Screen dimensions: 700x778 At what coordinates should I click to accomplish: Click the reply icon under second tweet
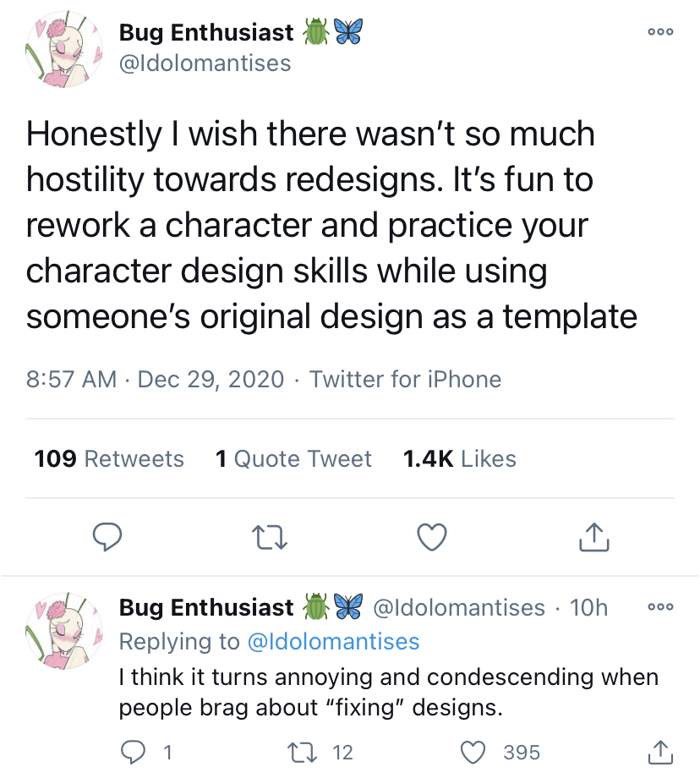click(134, 752)
